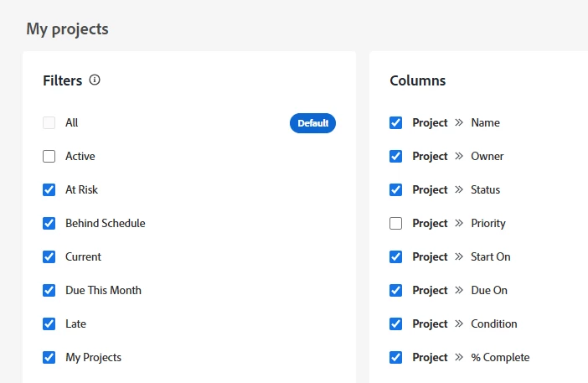Toggle the Late filter checkbox
Viewport: 588px width, 383px height.
pyautogui.click(x=49, y=323)
